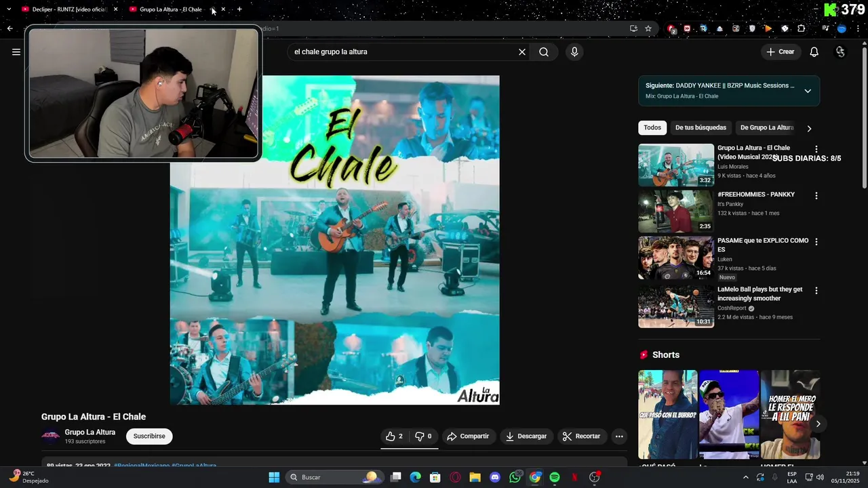Show hidden system tray icons

pyautogui.click(x=746, y=477)
